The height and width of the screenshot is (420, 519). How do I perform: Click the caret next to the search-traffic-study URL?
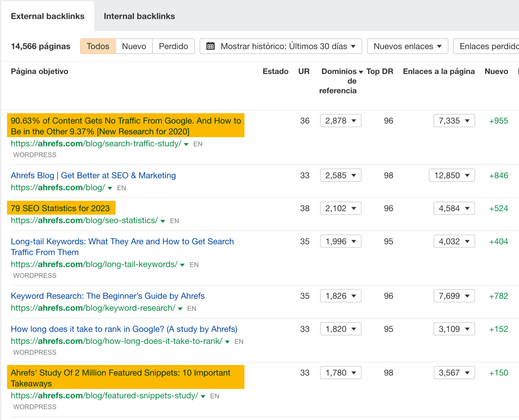point(186,144)
